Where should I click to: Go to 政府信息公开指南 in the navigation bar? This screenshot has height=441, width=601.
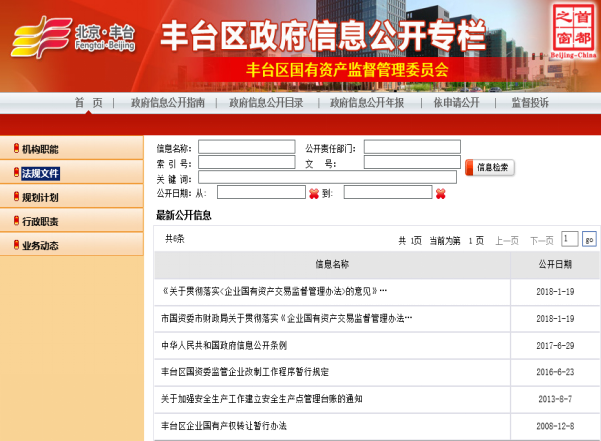pyautogui.click(x=168, y=103)
